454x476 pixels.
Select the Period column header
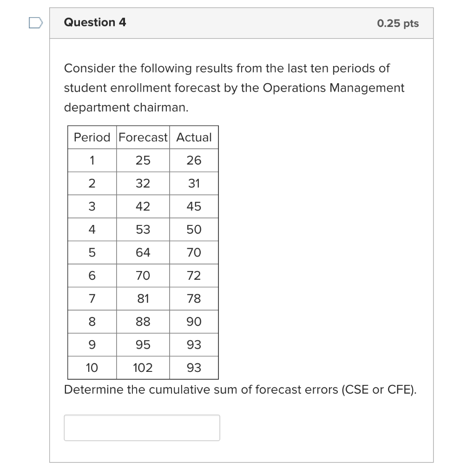pyautogui.click(x=91, y=137)
